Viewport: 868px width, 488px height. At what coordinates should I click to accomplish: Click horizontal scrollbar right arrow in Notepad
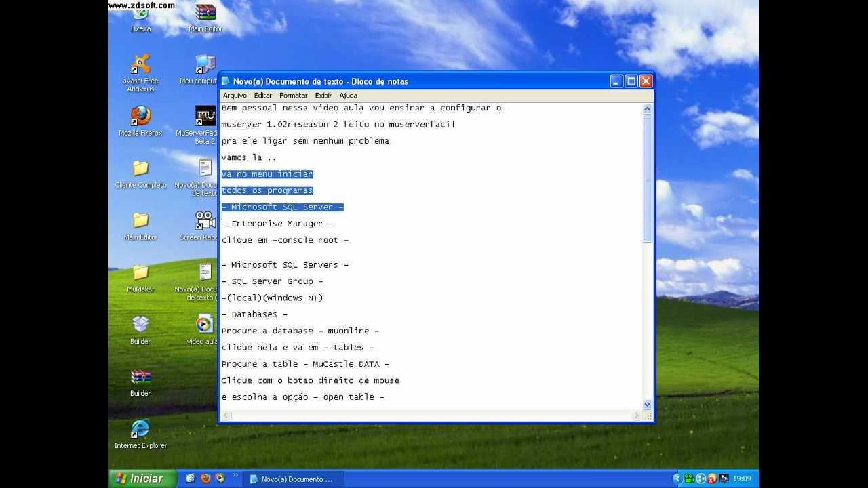click(637, 415)
